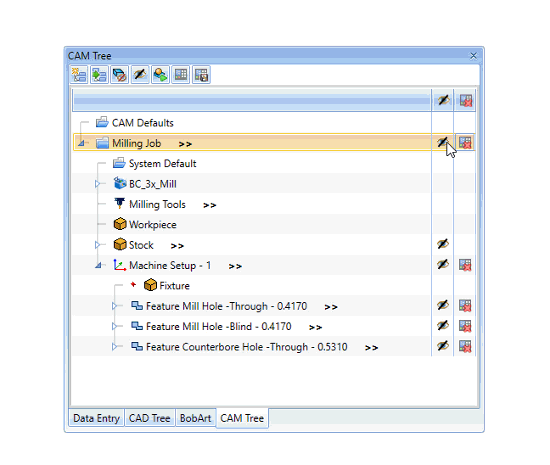The height and width of the screenshot is (465, 550).
Task: Click the globe with green arrow toolbar icon
Action: pos(160,75)
